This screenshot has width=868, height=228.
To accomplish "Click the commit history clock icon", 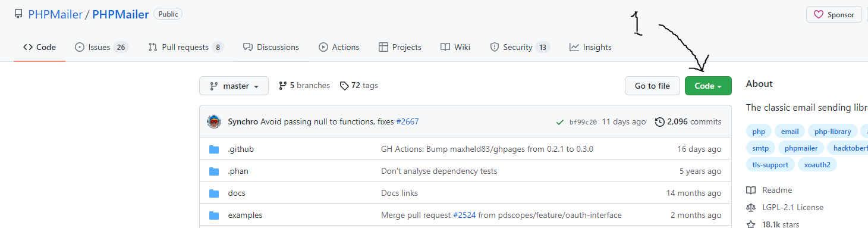I will [660, 121].
